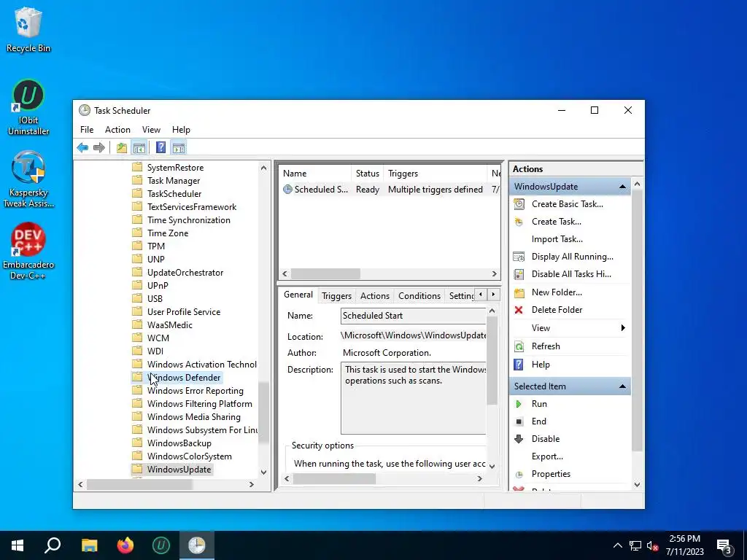
Task: Open Embarcadero Dev-C++ desktop icon
Action: [28, 251]
